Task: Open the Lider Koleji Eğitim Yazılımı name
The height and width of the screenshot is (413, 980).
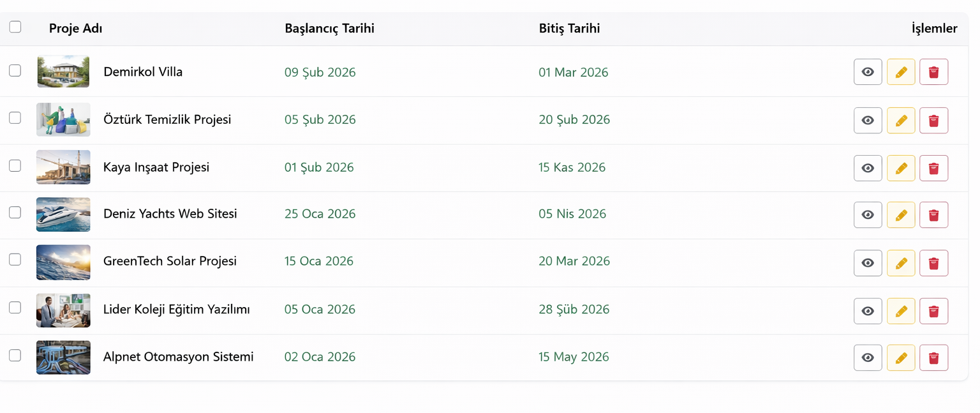Action: click(x=176, y=310)
